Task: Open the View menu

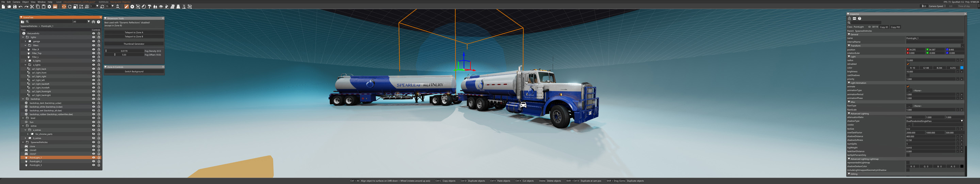Action: pyautogui.click(x=33, y=2)
